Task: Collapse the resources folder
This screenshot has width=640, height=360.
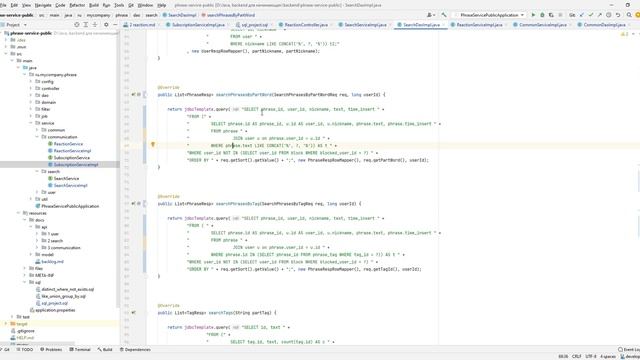Action: (x=18, y=213)
